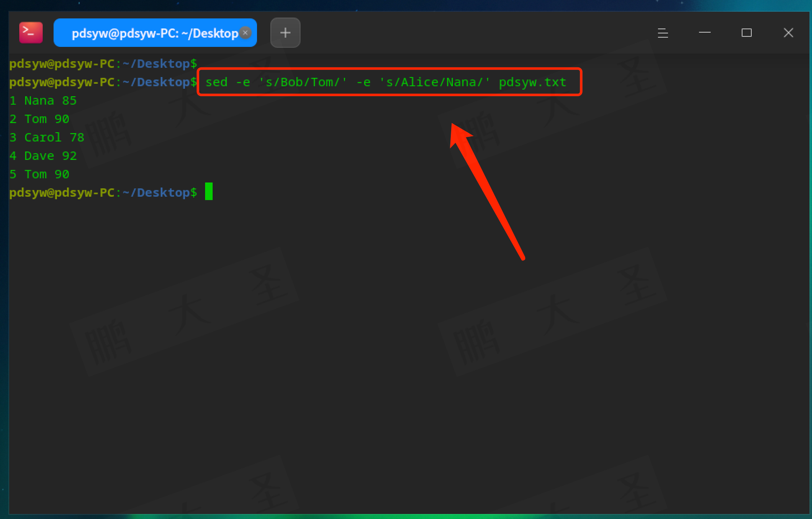Click the sed command text
Image resolution: width=812 pixels, height=519 pixels.
216,82
